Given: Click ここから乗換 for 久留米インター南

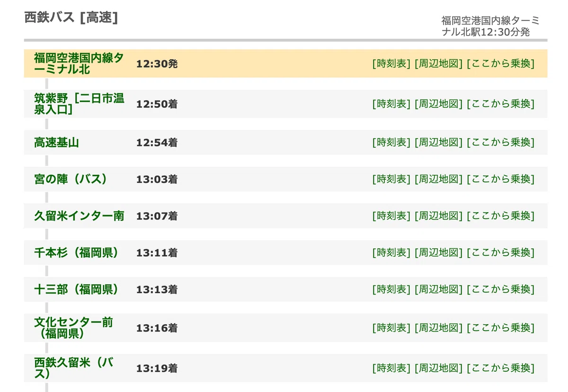Looking at the screenshot, I should tap(500, 216).
